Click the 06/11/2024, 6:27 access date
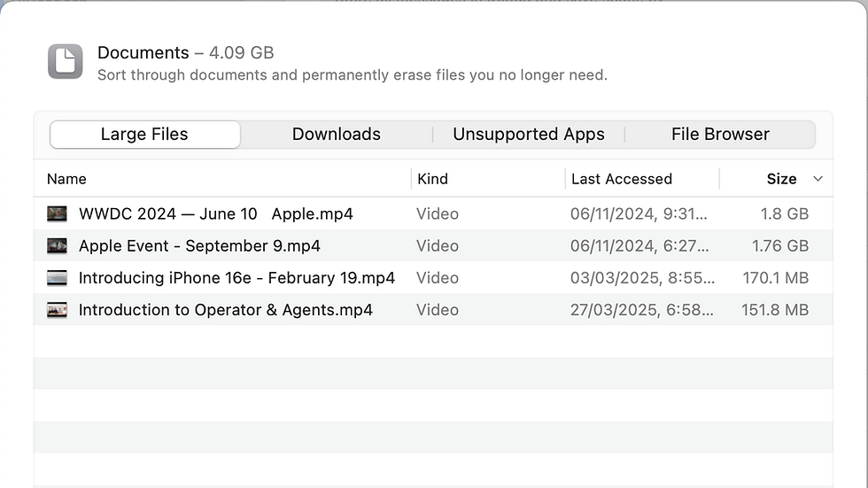Viewport: 868px width, 488px height. click(639, 246)
